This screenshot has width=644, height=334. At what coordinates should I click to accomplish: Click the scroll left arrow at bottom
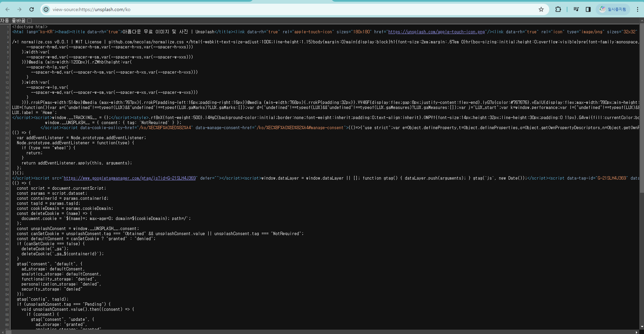pos(3,332)
